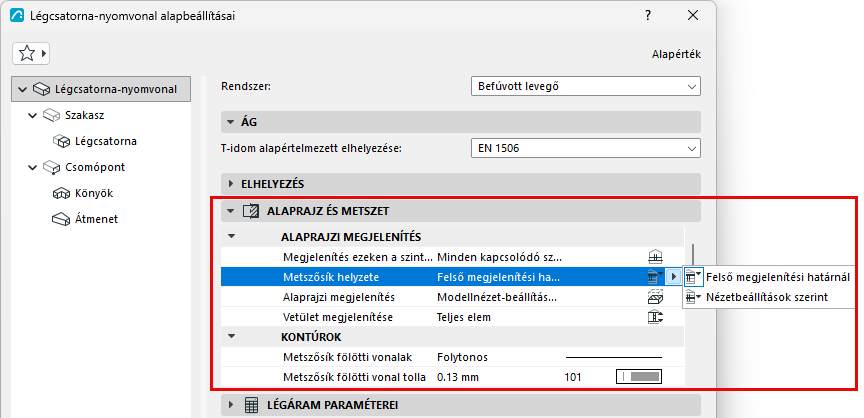864x418 pixels.
Task: Click the Alaprajz és metszet panel icon
Action: pyautogui.click(x=251, y=211)
